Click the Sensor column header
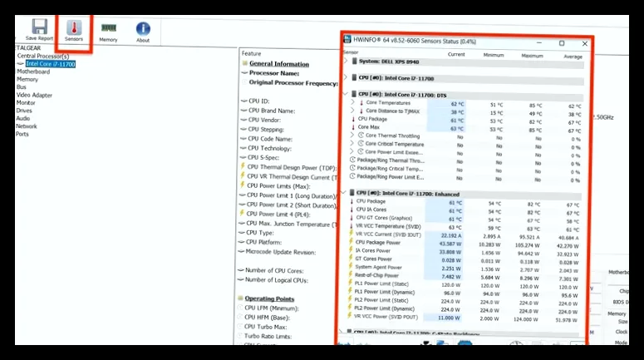644x360 pixels. click(351, 52)
